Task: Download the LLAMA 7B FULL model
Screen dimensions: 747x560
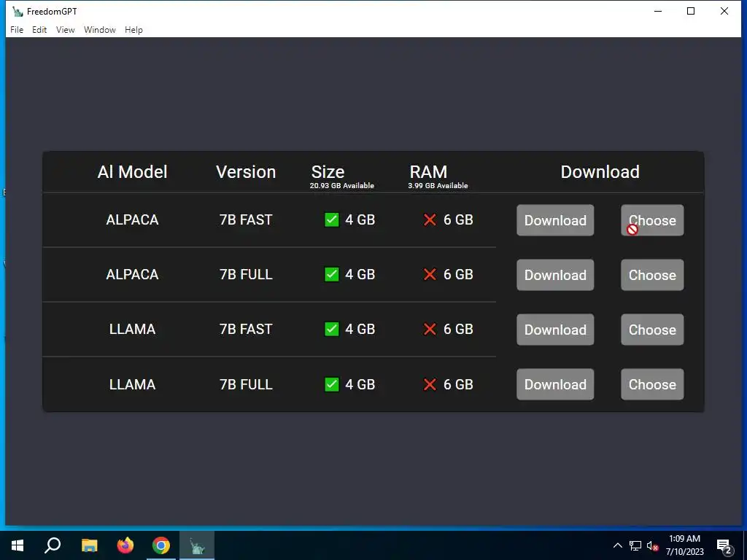Action: pyautogui.click(x=555, y=384)
